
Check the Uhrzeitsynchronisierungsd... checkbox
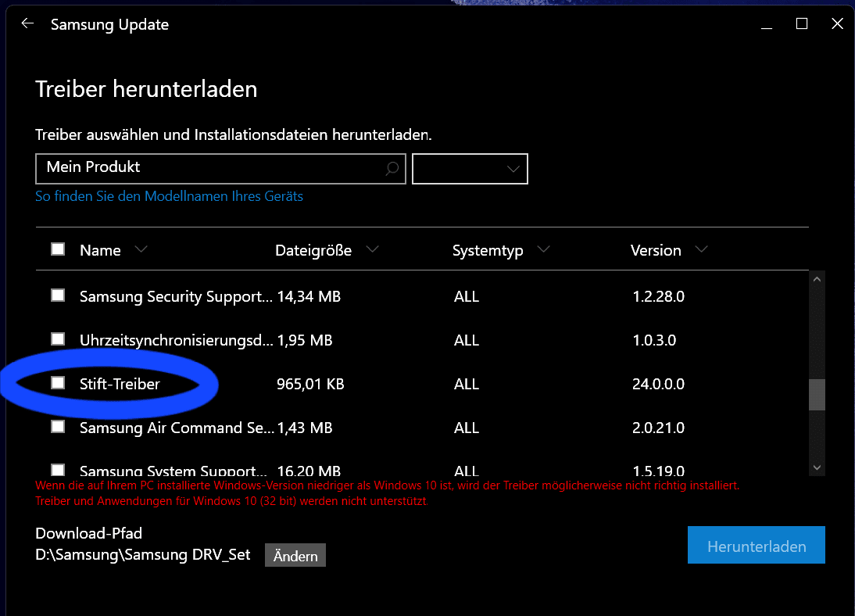point(58,338)
